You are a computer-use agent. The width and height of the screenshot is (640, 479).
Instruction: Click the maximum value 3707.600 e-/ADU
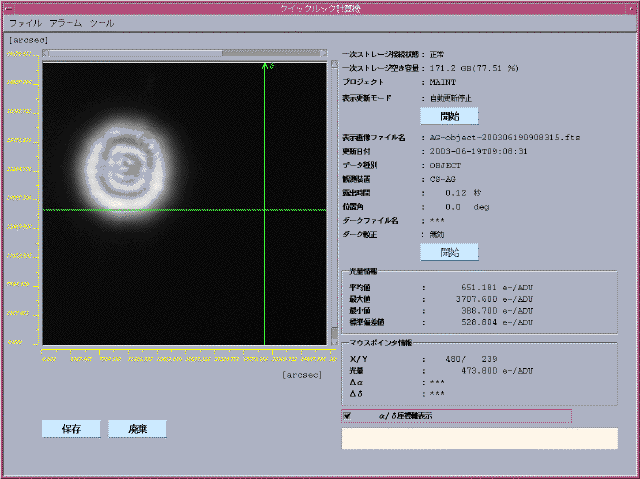[x=494, y=299]
